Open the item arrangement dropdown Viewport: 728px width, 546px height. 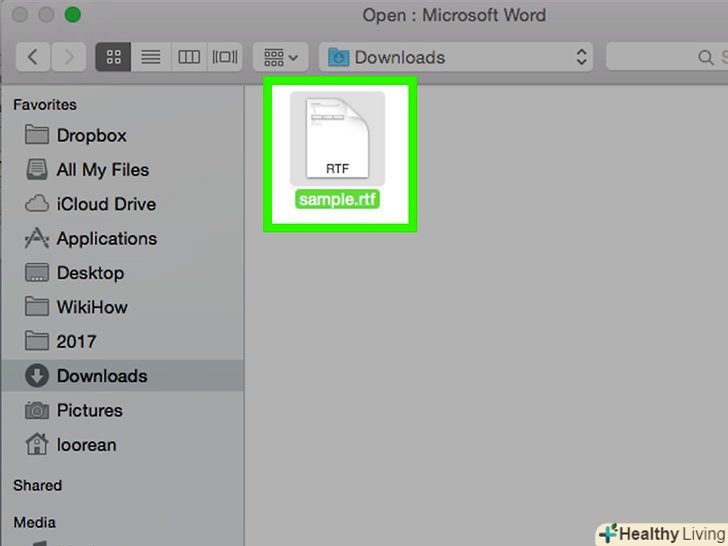coord(280,57)
